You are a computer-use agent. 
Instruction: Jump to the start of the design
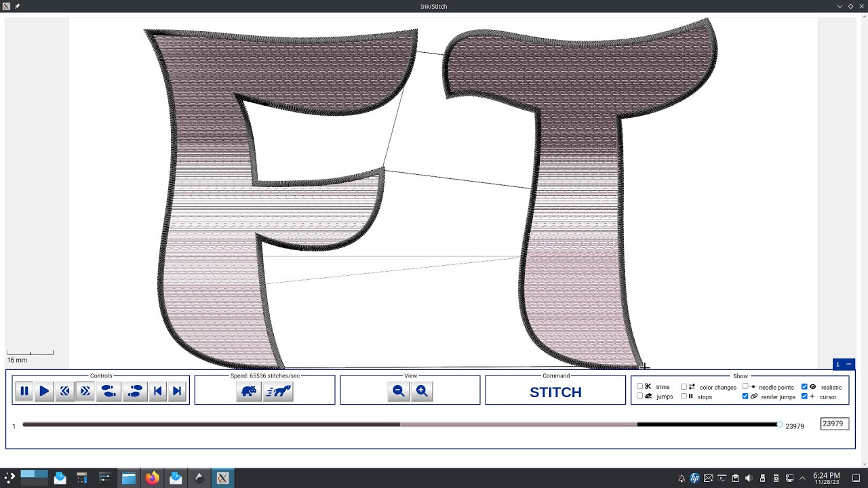tap(157, 391)
